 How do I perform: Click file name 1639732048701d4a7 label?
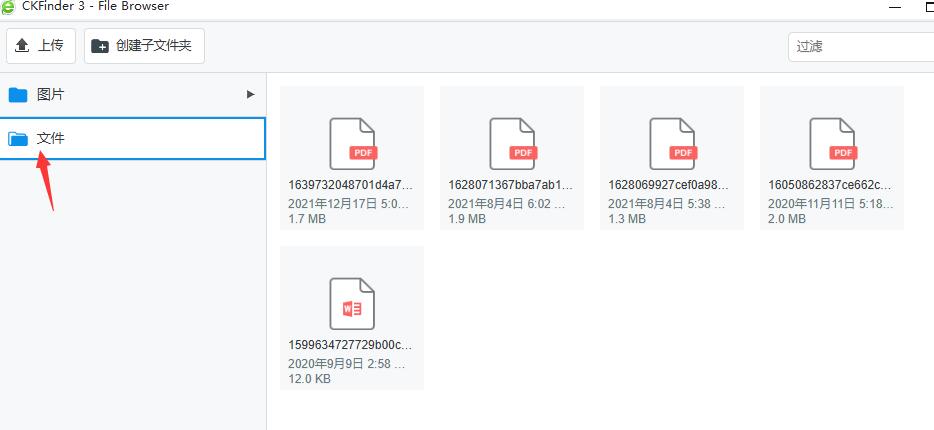(x=350, y=185)
